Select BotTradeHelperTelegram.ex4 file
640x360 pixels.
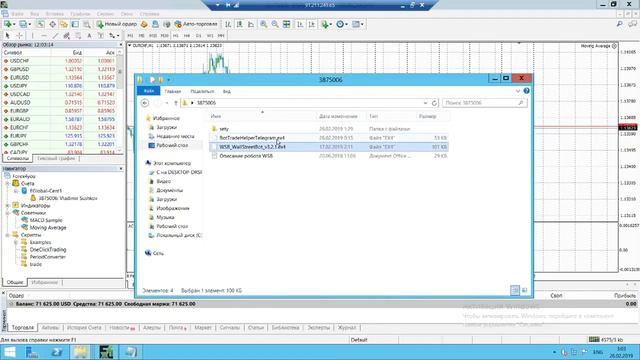click(x=329, y=138)
